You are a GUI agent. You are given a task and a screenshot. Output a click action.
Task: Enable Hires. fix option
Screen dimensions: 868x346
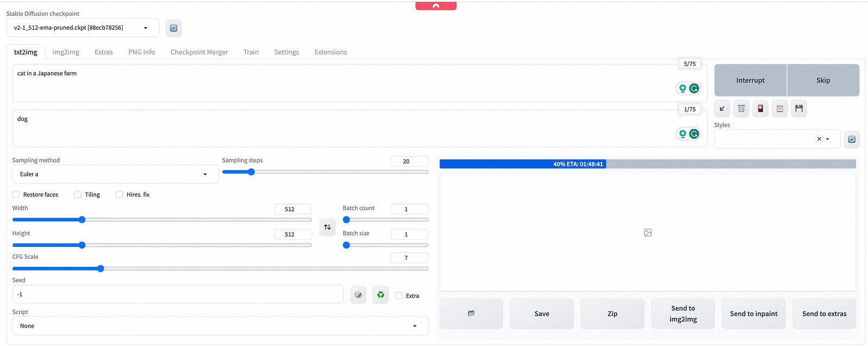point(119,195)
